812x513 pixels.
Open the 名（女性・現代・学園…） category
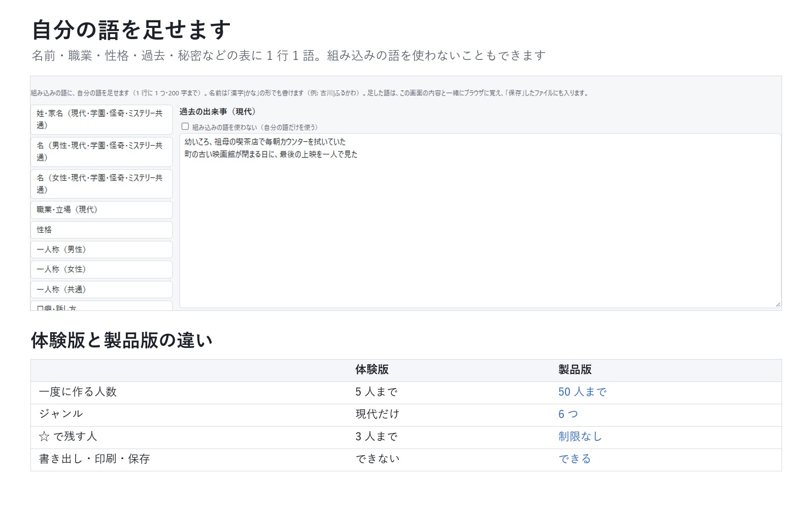[x=101, y=184]
